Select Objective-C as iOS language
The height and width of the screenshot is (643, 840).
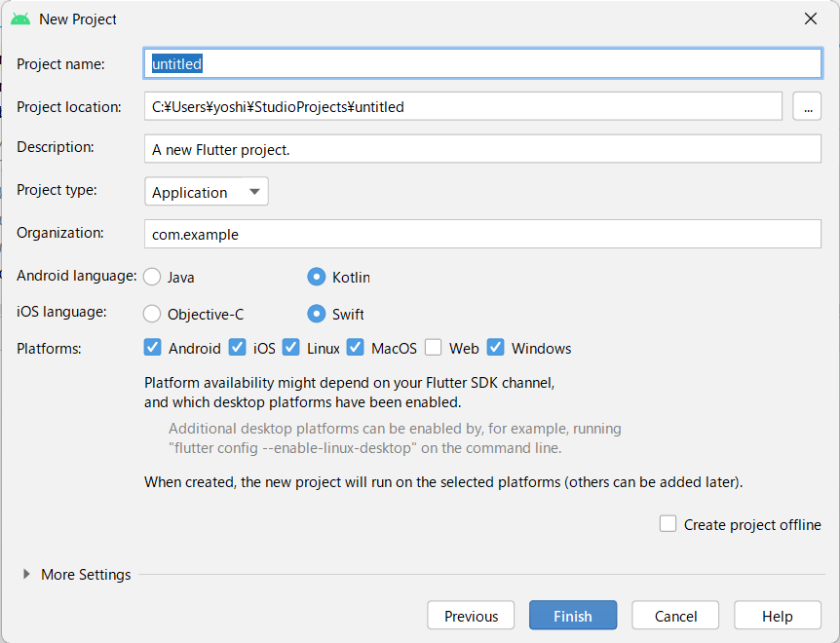point(152,314)
